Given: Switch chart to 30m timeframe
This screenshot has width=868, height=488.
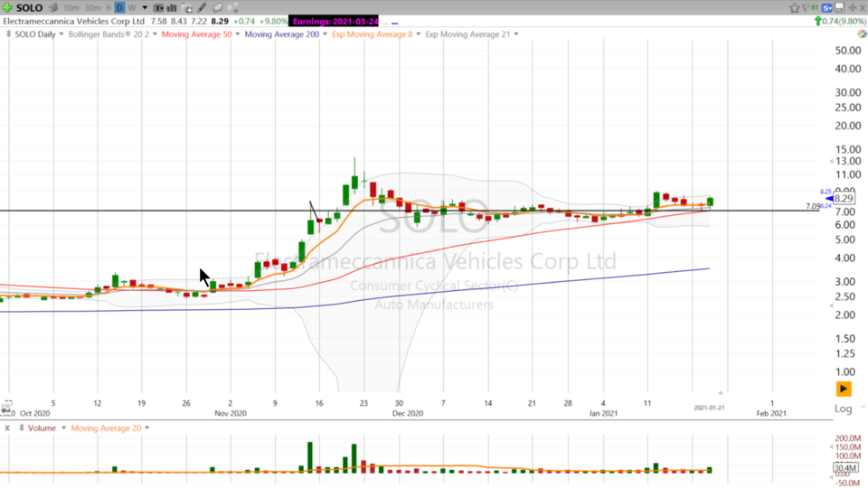Looking at the screenshot, I should 92,8.
